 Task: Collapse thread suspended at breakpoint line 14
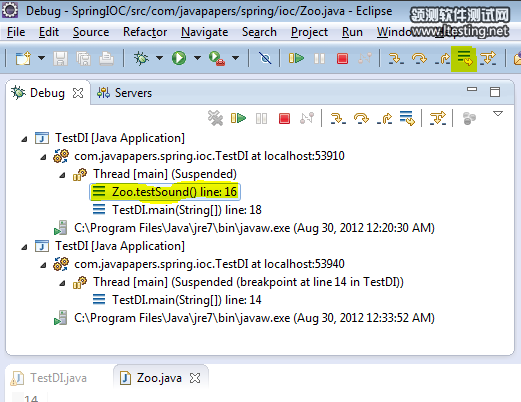coord(62,283)
